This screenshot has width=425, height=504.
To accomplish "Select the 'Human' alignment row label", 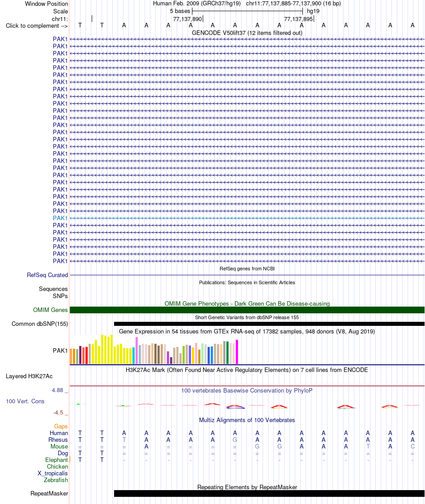I will tap(59, 433).
